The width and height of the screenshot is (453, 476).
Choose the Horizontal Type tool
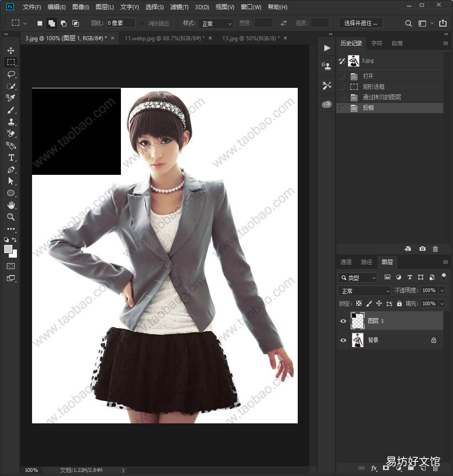point(11,157)
